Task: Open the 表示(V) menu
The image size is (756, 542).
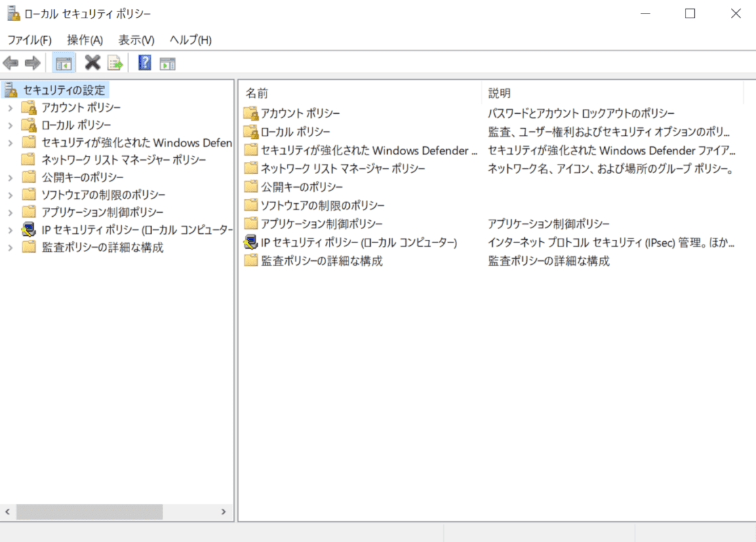Action: pyautogui.click(x=136, y=40)
